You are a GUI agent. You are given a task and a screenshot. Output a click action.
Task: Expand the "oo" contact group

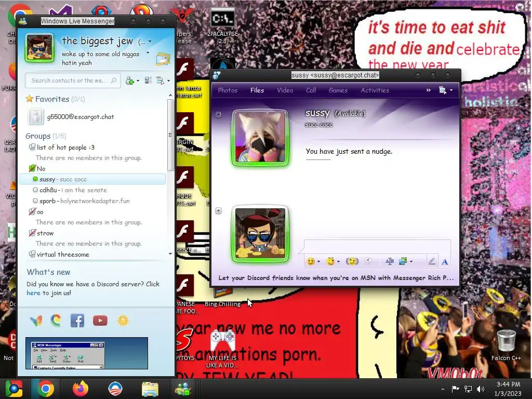pos(32,212)
